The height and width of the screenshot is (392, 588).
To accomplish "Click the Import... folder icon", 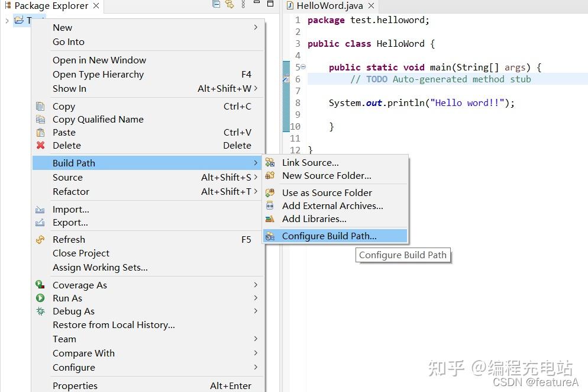I will (x=41, y=209).
